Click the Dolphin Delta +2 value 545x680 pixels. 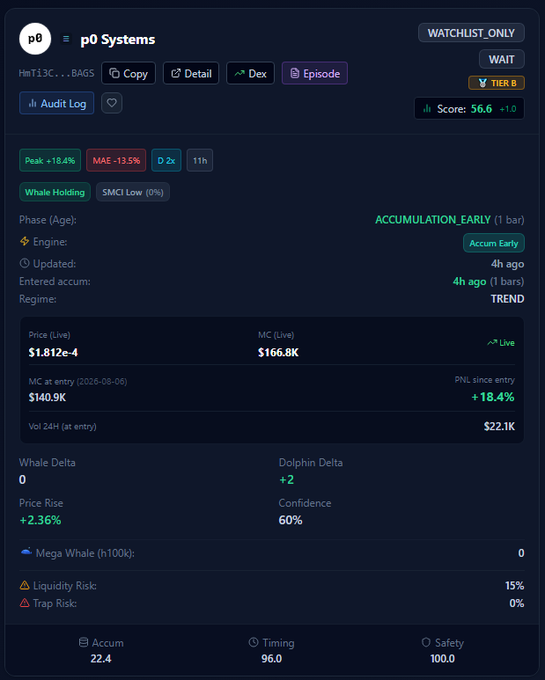287,480
